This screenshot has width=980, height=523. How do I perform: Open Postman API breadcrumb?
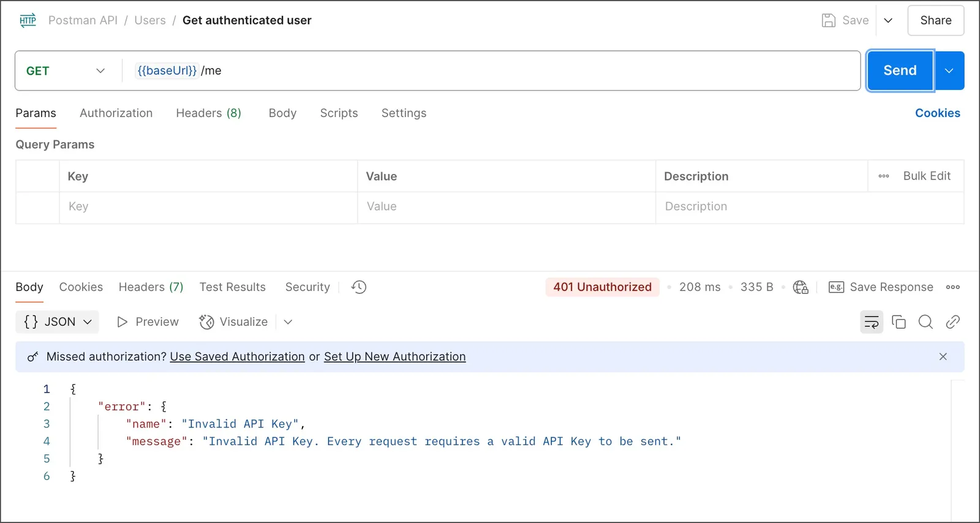coord(83,20)
